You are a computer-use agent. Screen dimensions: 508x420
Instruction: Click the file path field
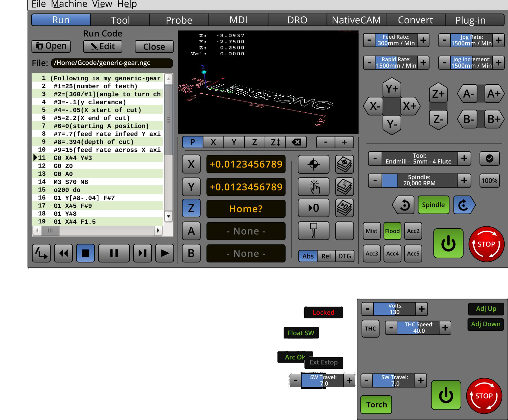click(112, 63)
